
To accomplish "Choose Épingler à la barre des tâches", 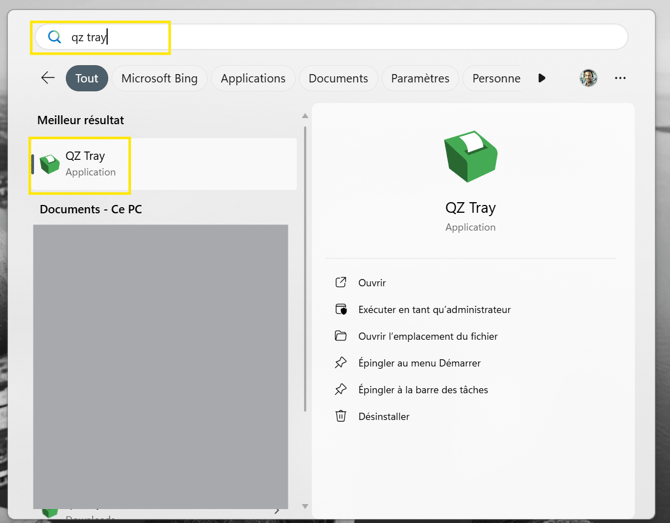I will [x=423, y=390].
